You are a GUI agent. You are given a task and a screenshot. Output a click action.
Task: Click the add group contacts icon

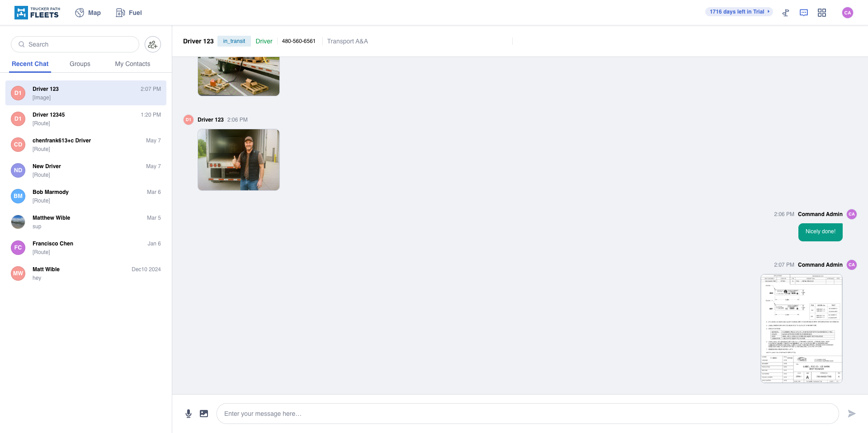click(153, 44)
